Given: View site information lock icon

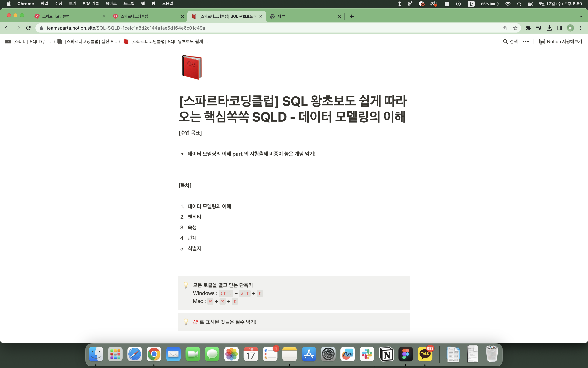Looking at the screenshot, I should pyautogui.click(x=41, y=28).
